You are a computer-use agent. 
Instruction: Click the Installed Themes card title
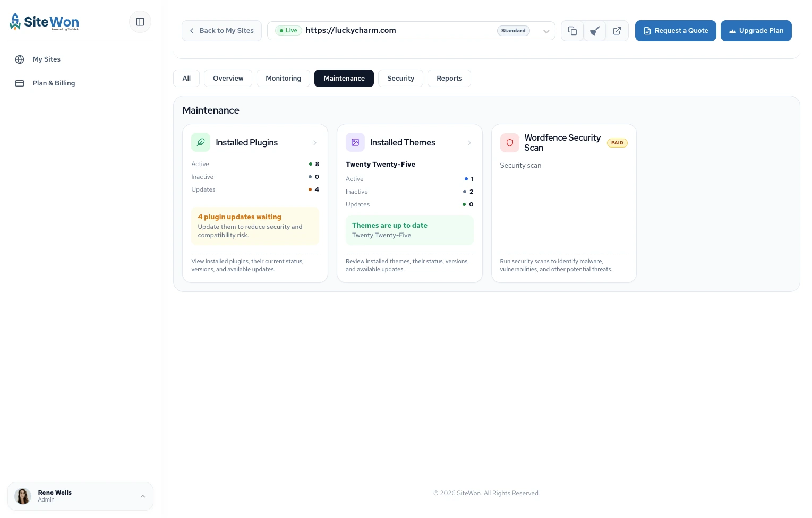(x=403, y=142)
